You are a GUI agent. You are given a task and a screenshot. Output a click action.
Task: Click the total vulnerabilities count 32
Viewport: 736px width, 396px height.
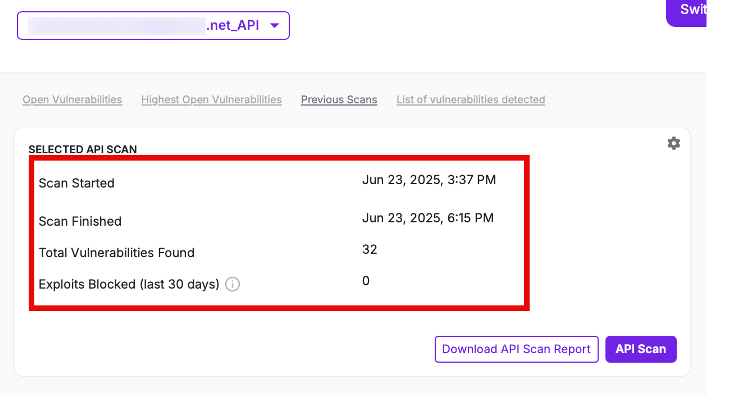point(369,249)
